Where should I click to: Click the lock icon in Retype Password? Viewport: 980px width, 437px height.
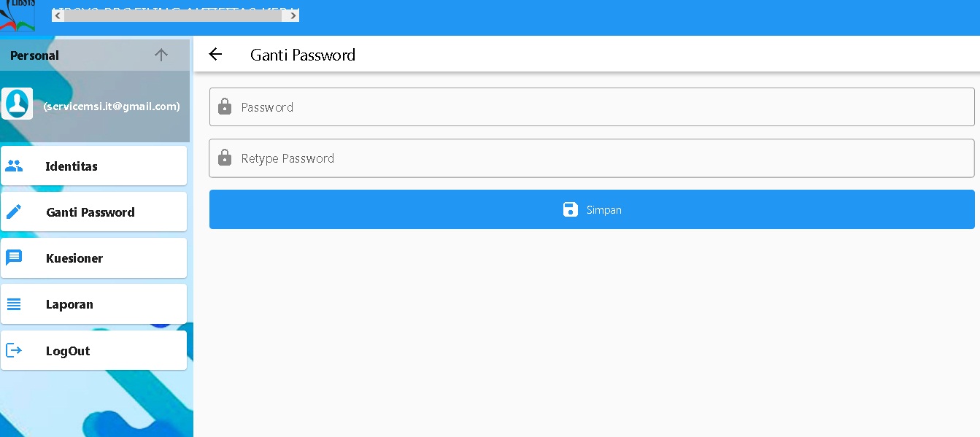coord(225,158)
